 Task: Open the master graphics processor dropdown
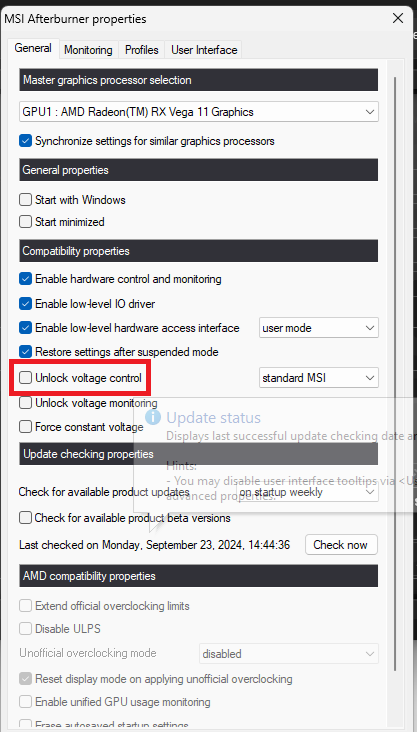point(199,112)
